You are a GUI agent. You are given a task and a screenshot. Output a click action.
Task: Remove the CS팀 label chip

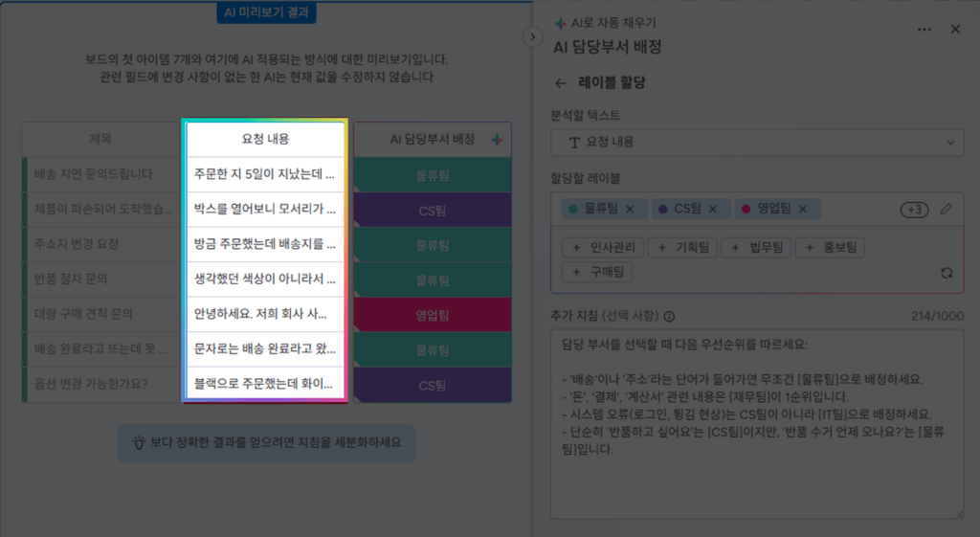713,209
